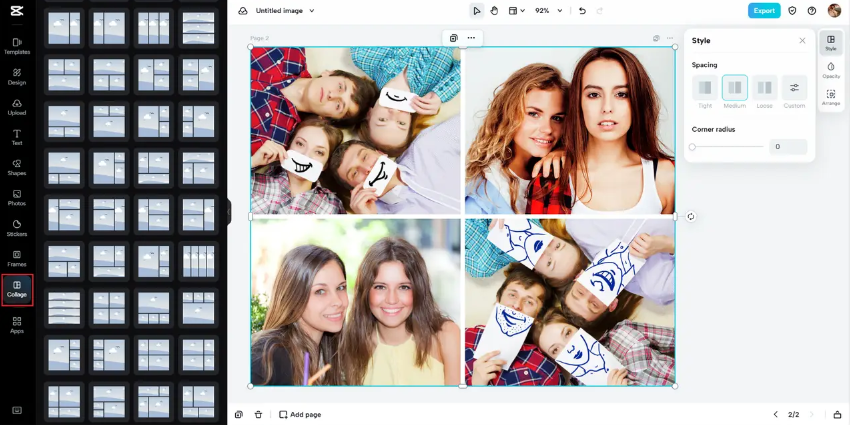The height and width of the screenshot is (425, 850).
Task: Activate the Hand pan tool
Action: click(x=494, y=11)
